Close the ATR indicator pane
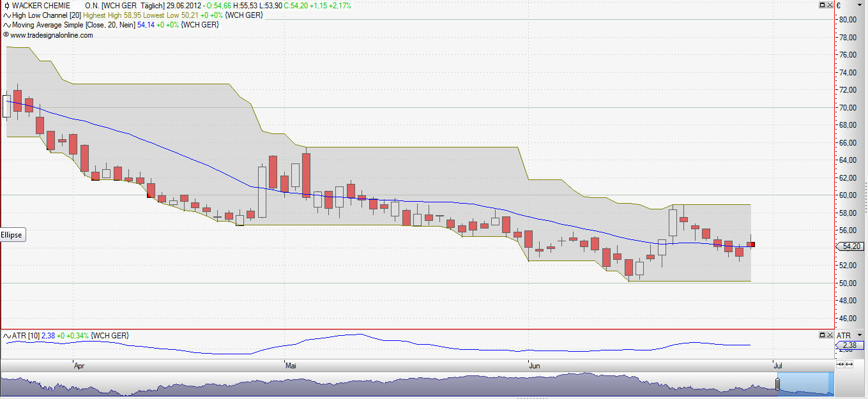This screenshot has width=868, height=399. pos(830,335)
